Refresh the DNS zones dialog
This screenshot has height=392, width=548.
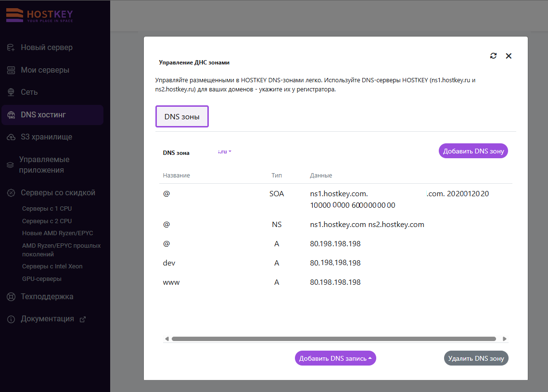tap(493, 56)
